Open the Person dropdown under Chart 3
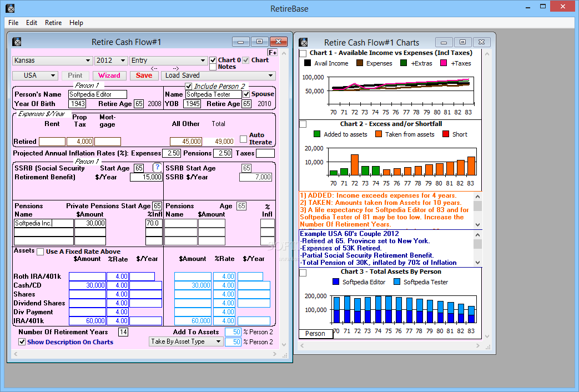 point(316,334)
